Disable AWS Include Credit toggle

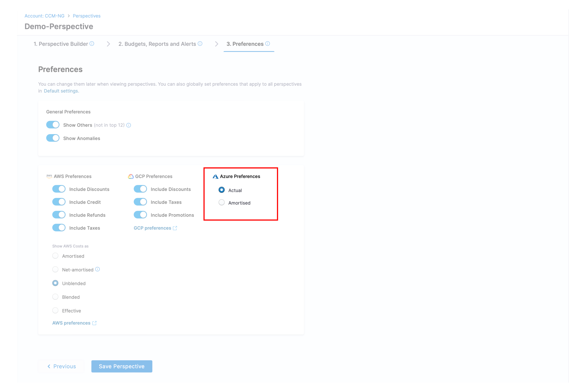(x=59, y=202)
